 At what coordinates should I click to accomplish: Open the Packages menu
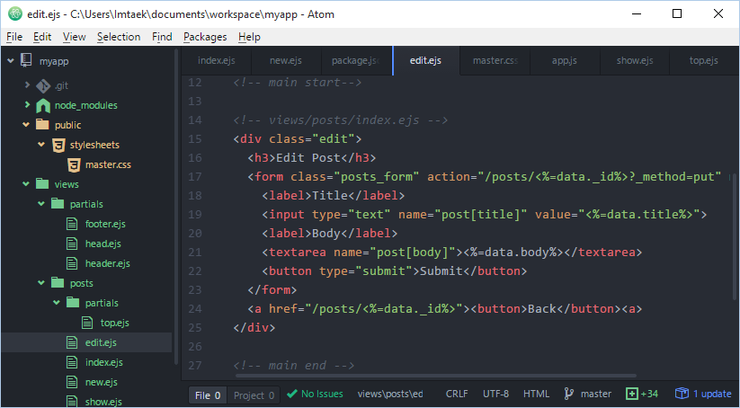click(x=205, y=37)
